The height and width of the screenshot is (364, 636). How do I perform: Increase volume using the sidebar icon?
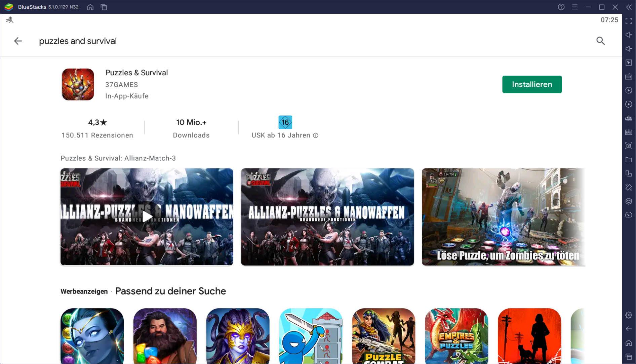click(629, 35)
